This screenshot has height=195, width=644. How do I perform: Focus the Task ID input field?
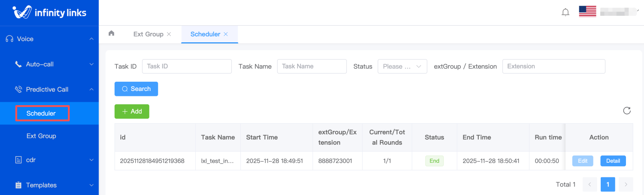coord(187,66)
